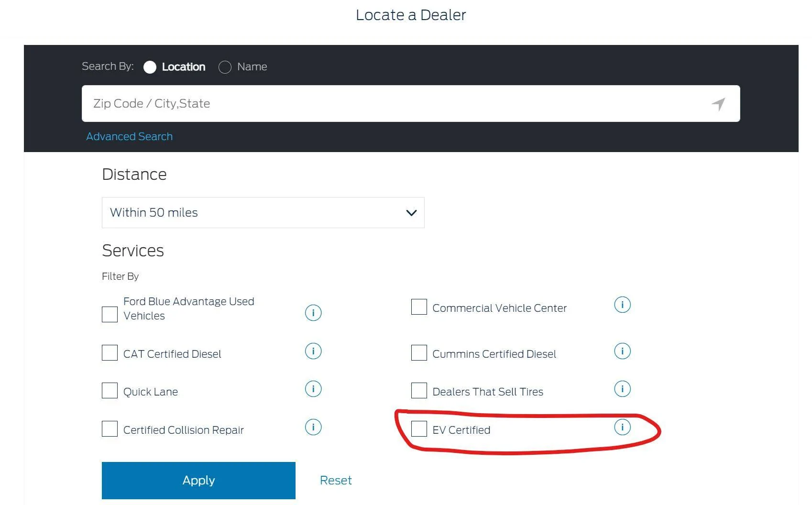This screenshot has height=505, width=812.
Task: Focus the Zip Code / City,State field
Action: pos(411,103)
